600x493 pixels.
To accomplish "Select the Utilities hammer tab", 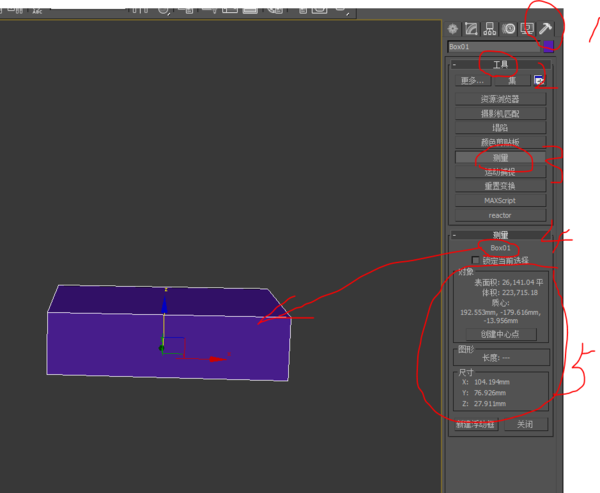I will pos(545,29).
